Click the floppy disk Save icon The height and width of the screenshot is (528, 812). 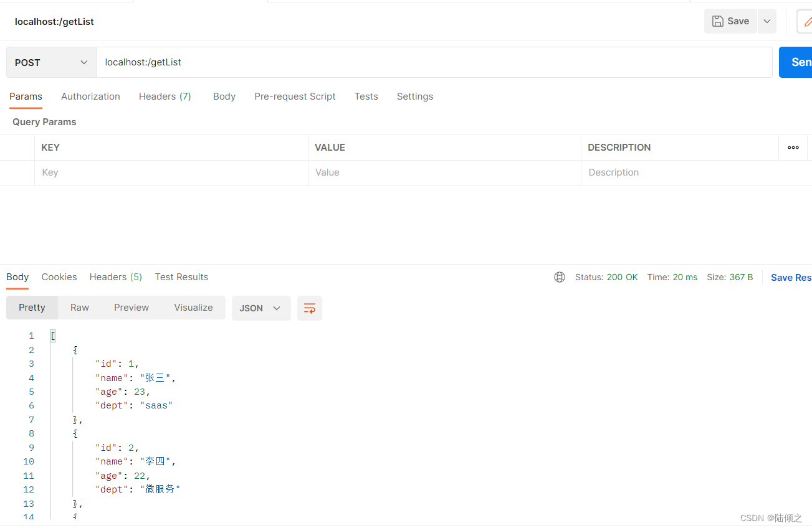click(x=718, y=21)
